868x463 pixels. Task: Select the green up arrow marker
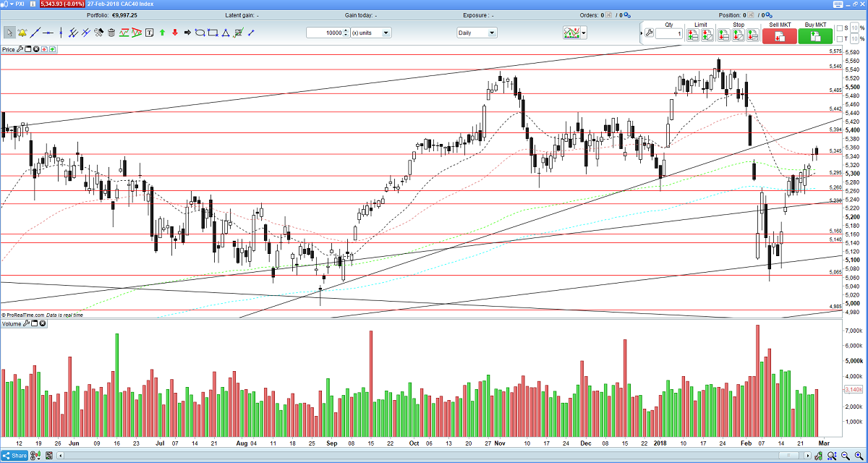coord(162,33)
